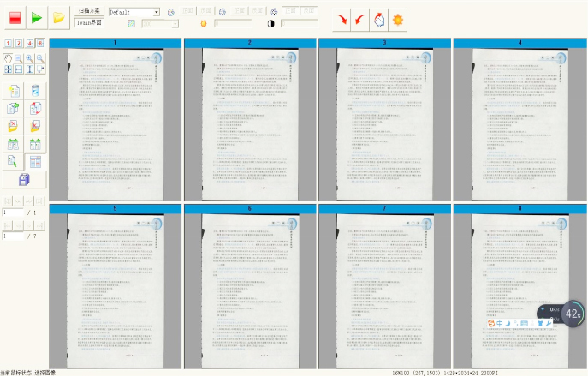588x377 pixels.
Task: Click the Twain界面 button
Action: (x=90, y=23)
